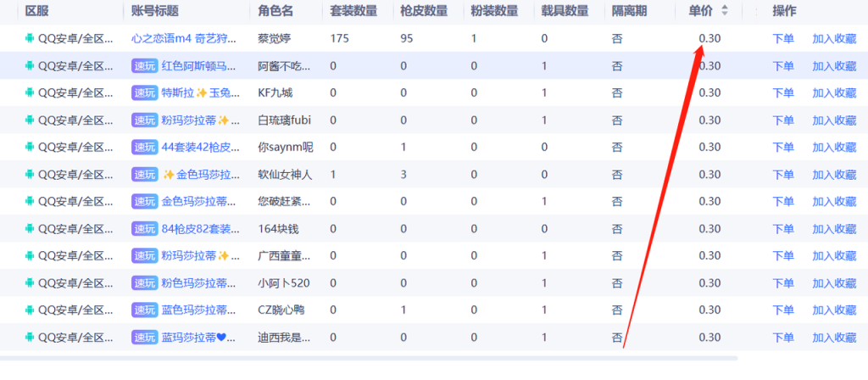The width and height of the screenshot is (868, 380).
Task: Add the 白琉璃fubi account to favorites
Action: coord(834,120)
